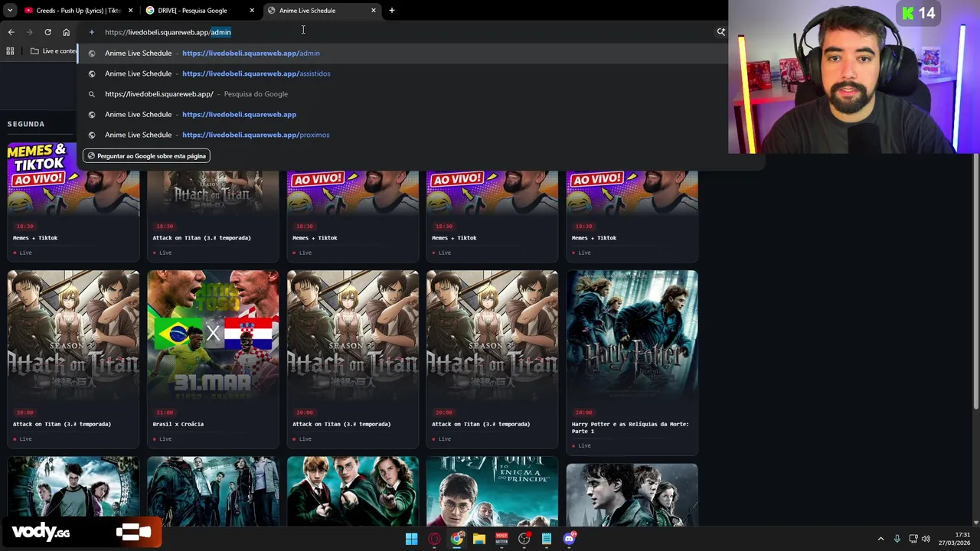Open first Memes + Tiktok card in Segunda
This screenshot has width=980, height=551.
pyautogui.click(x=73, y=202)
